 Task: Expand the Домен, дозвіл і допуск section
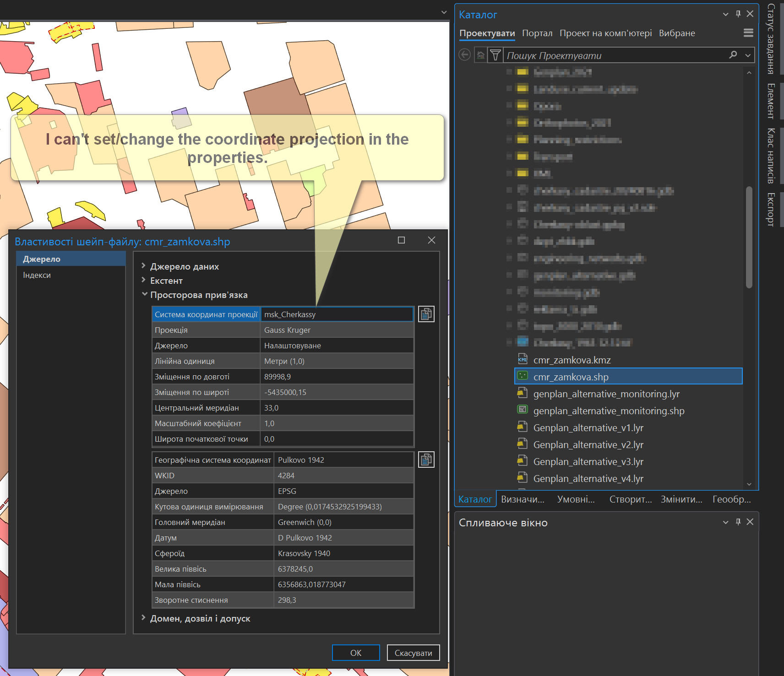point(143,618)
